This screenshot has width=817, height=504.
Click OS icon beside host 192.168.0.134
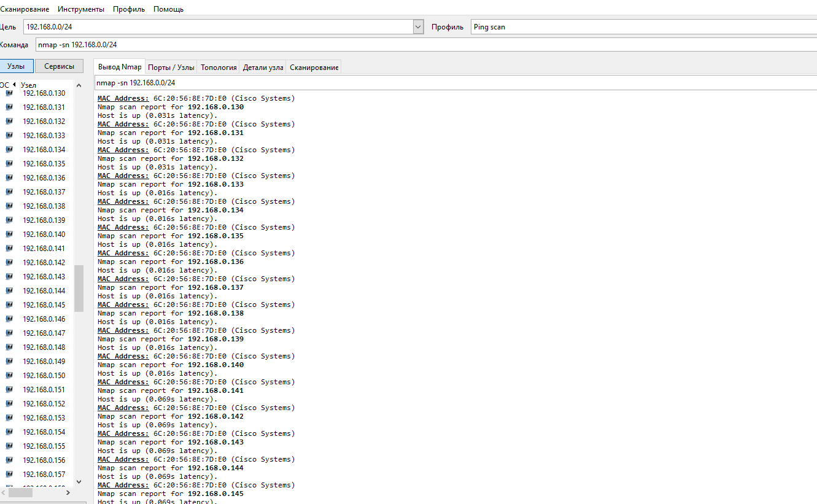(x=9, y=150)
